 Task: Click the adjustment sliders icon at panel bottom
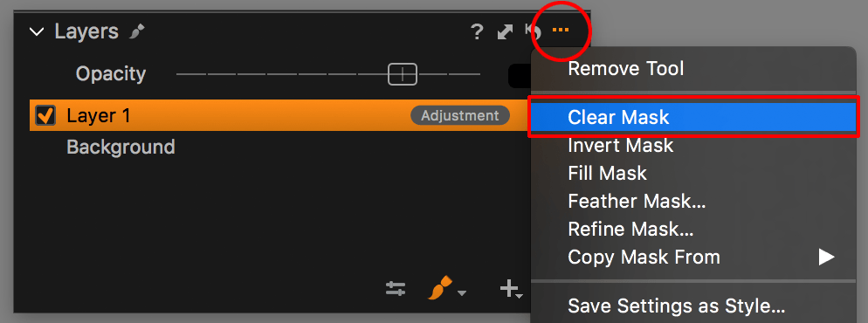pyautogui.click(x=396, y=289)
